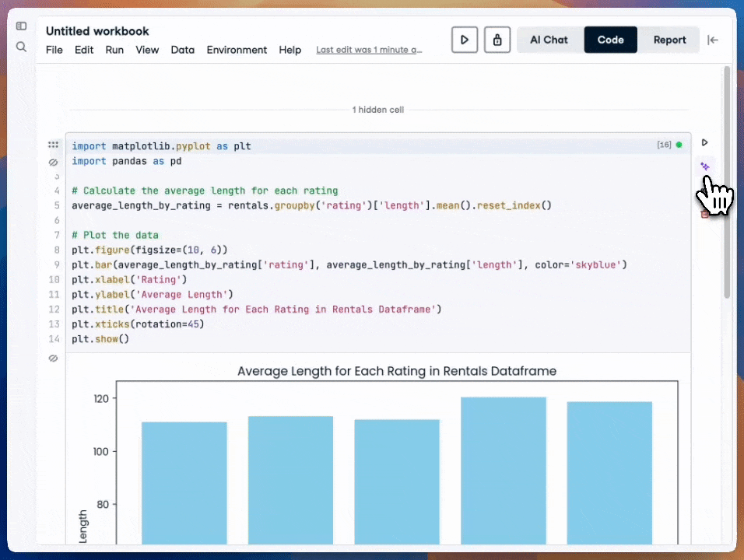
Task: Click the chart title 'Average Length for Each Rating'
Action: (397, 371)
